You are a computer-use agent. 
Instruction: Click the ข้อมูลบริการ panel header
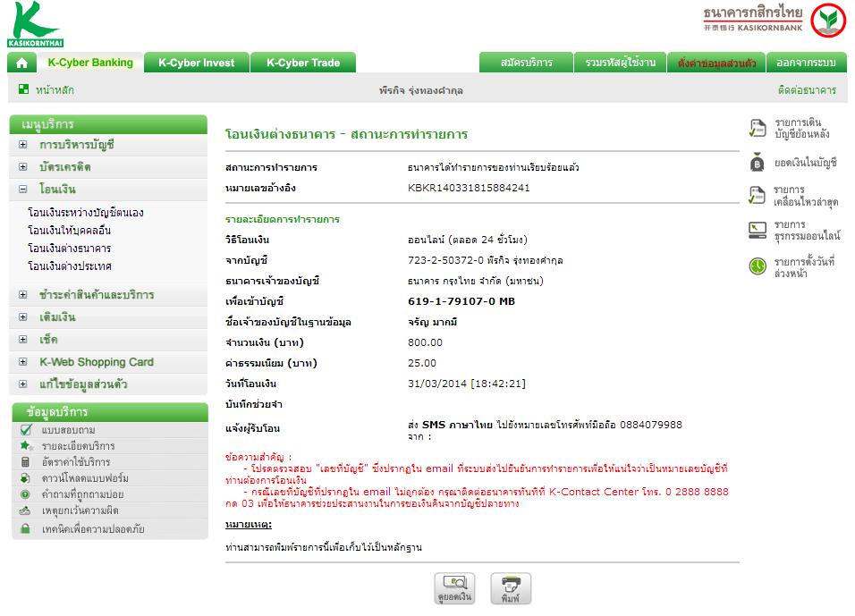point(110,412)
